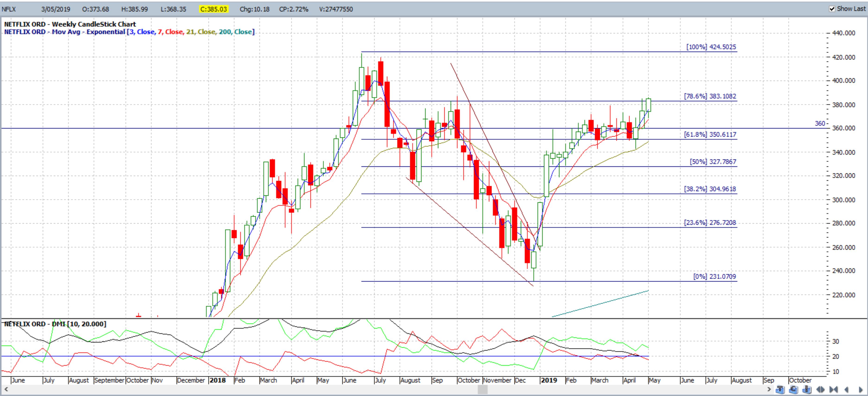The width and height of the screenshot is (868, 396).
Task: Click the blue exclamation mark chart icon
Action: [x=807, y=390]
